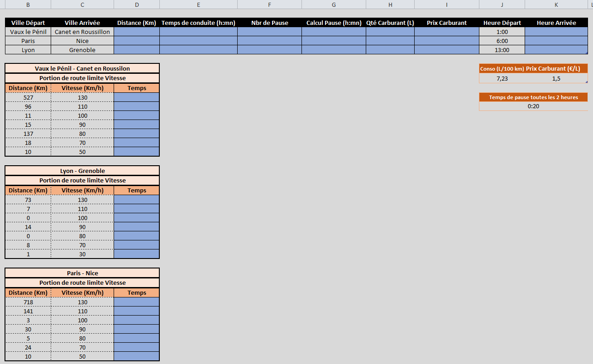593x364 pixels.
Task: Click the 'Lyon - Grenoble' table title
Action: pos(82,171)
